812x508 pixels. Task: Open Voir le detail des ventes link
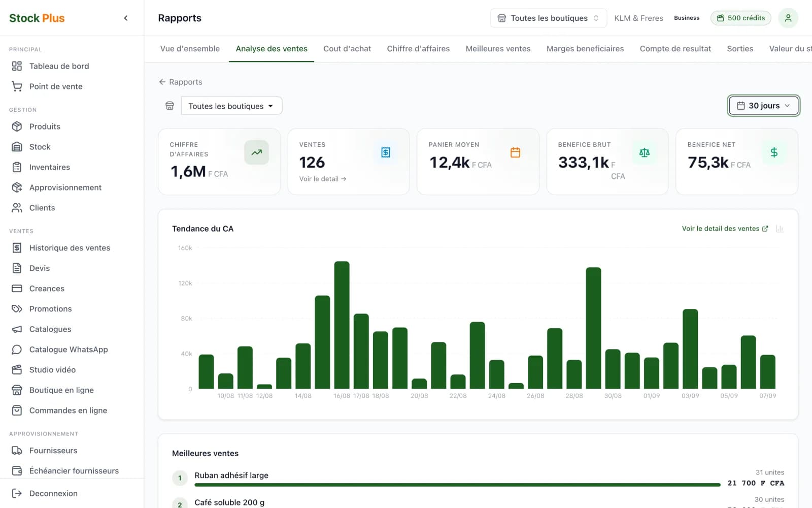click(x=725, y=229)
